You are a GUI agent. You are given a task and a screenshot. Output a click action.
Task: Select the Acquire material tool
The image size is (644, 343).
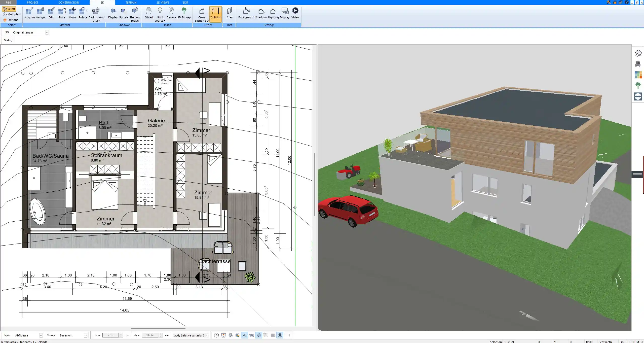click(30, 13)
